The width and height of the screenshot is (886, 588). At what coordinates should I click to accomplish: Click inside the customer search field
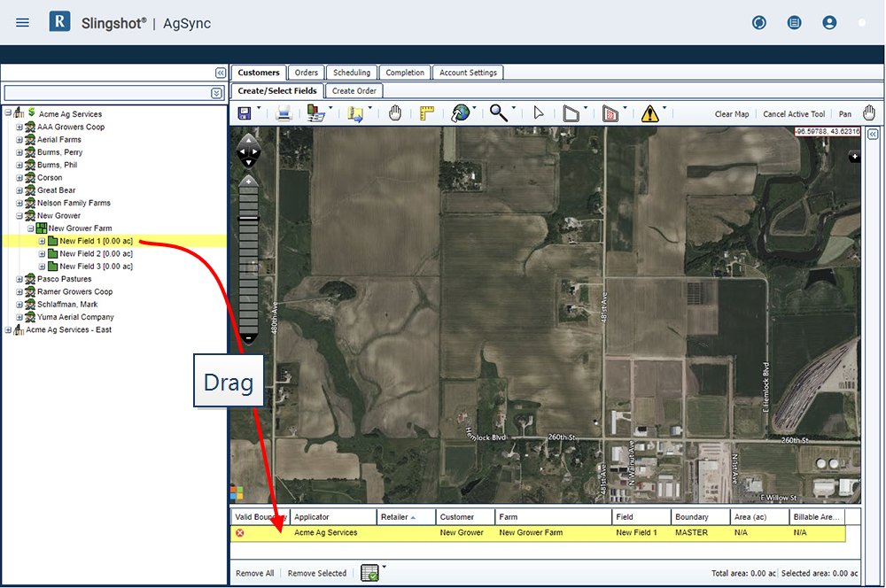click(107, 93)
